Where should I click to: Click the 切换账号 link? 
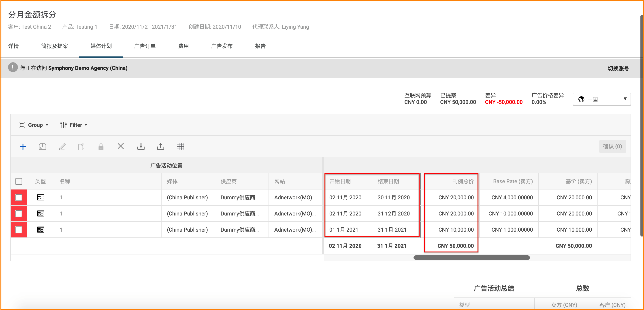click(x=618, y=68)
